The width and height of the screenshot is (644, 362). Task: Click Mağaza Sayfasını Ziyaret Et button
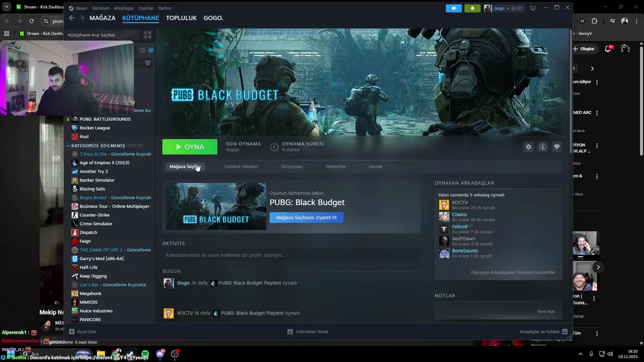click(306, 218)
